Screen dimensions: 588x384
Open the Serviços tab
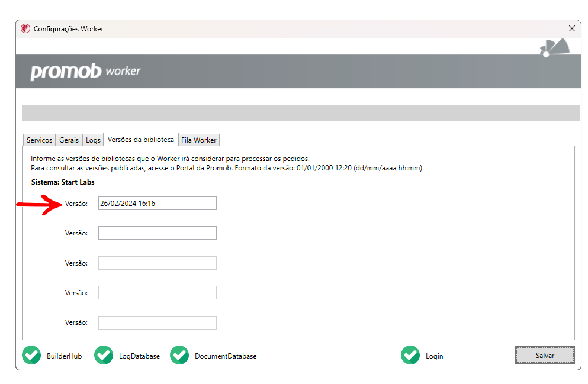coord(39,140)
